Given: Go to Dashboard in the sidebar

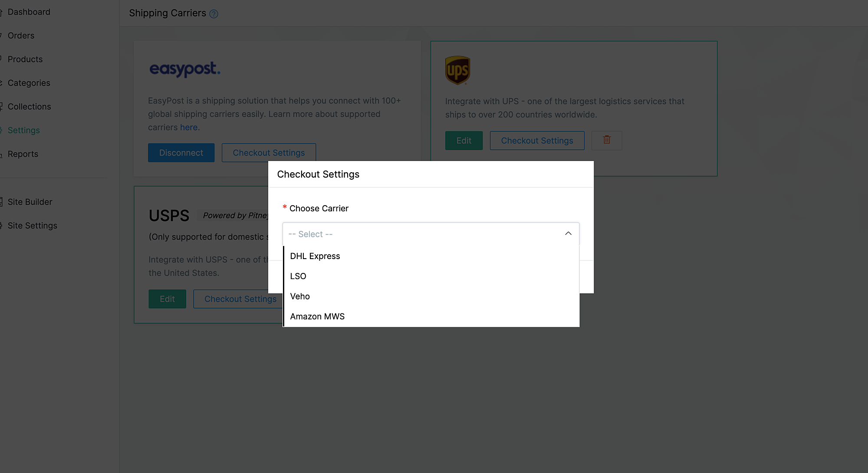Looking at the screenshot, I should [x=29, y=12].
